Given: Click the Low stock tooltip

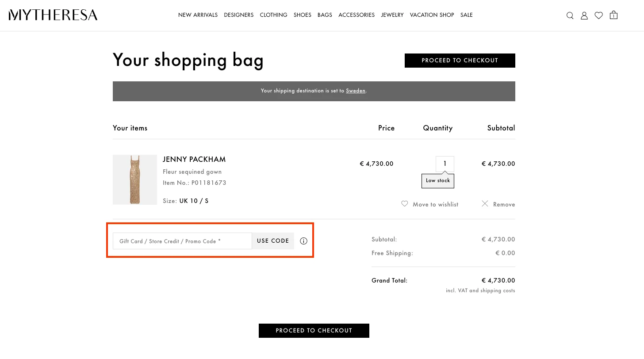Looking at the screenshot, I should pyautogui.click(x=438, y=180).
